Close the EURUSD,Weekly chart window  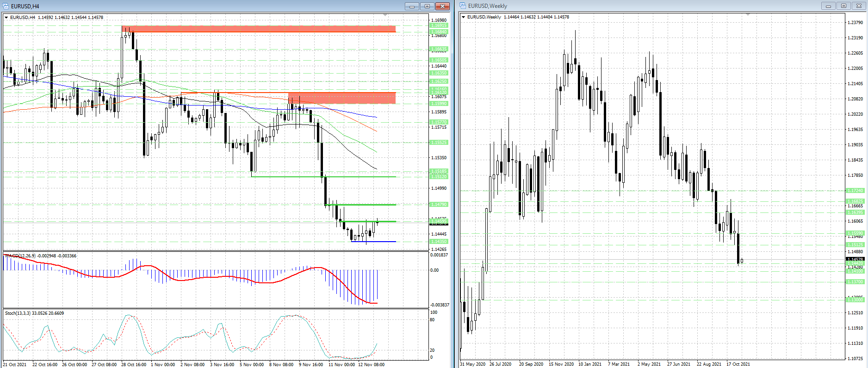pos(859,6)
